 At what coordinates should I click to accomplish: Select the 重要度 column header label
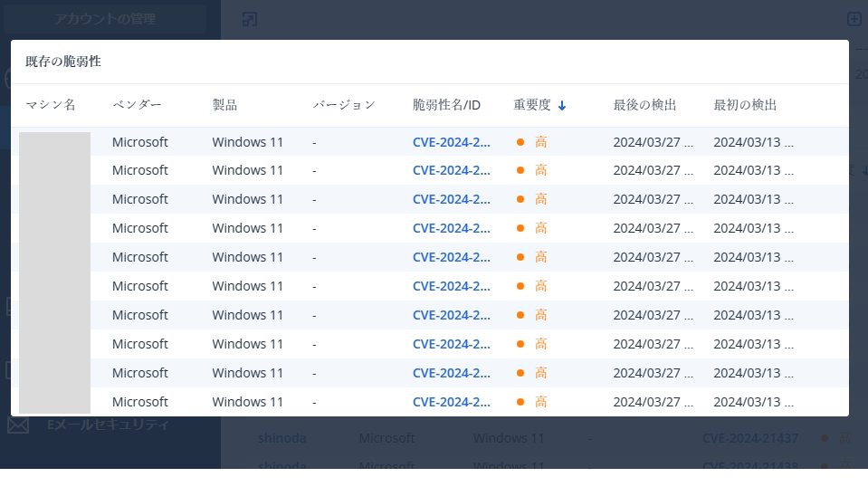[x=532, y=105]
